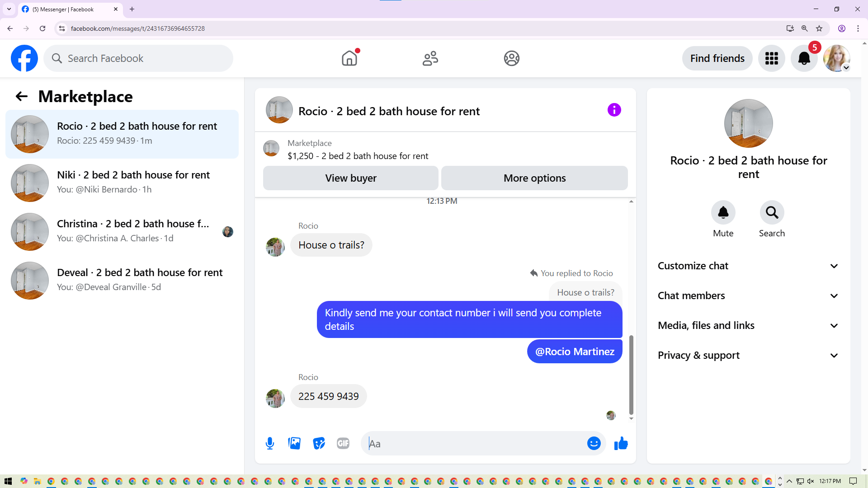The image size is (868, 488).
Task: Click the More options button
Action: [534, 178]
